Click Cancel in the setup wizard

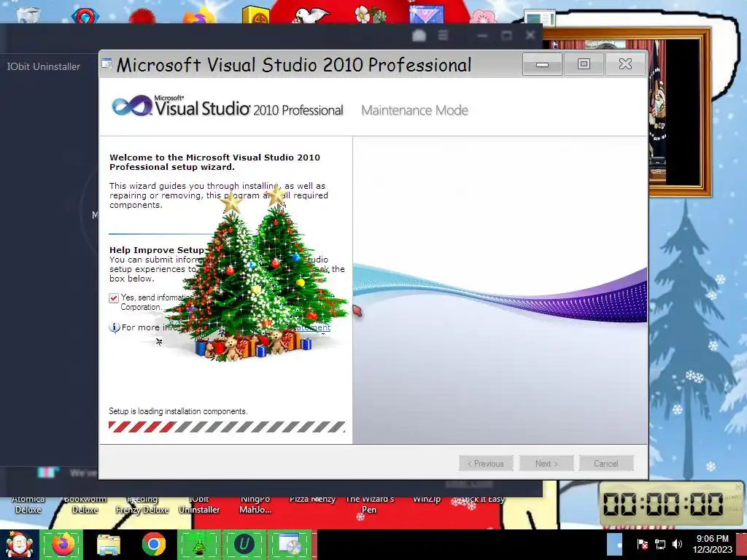pyautogui.click(x=606, y=463)
